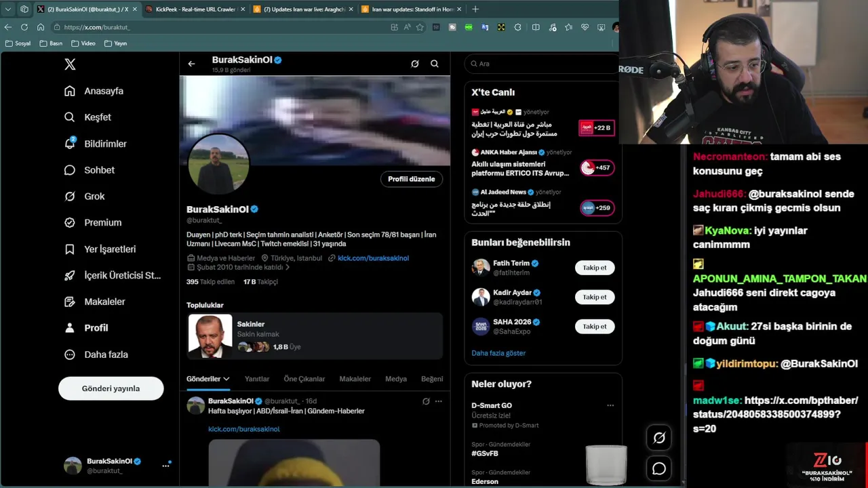Image resolution: width=868 pixels, height=488 pixels.
Task: Follow Fatih Terim with Takip et
Action: (595, 268)
